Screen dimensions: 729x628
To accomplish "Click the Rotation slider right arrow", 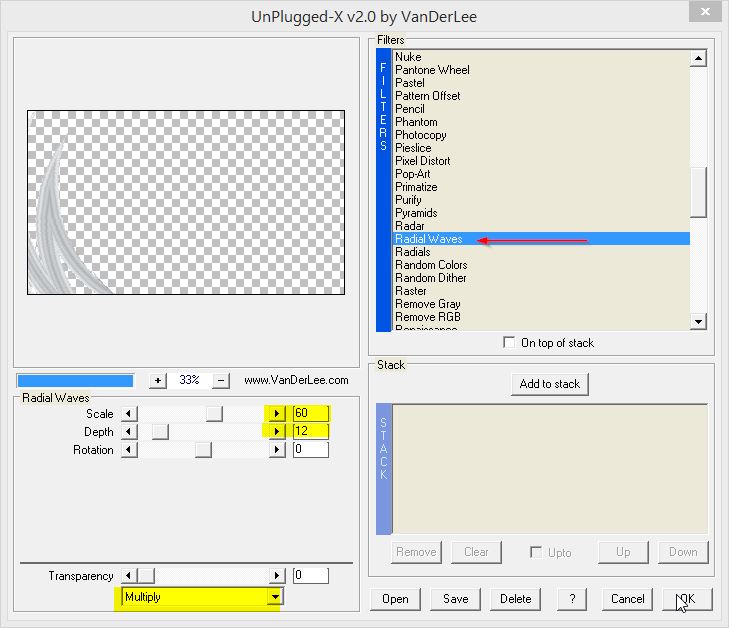I will coord(277,450).
